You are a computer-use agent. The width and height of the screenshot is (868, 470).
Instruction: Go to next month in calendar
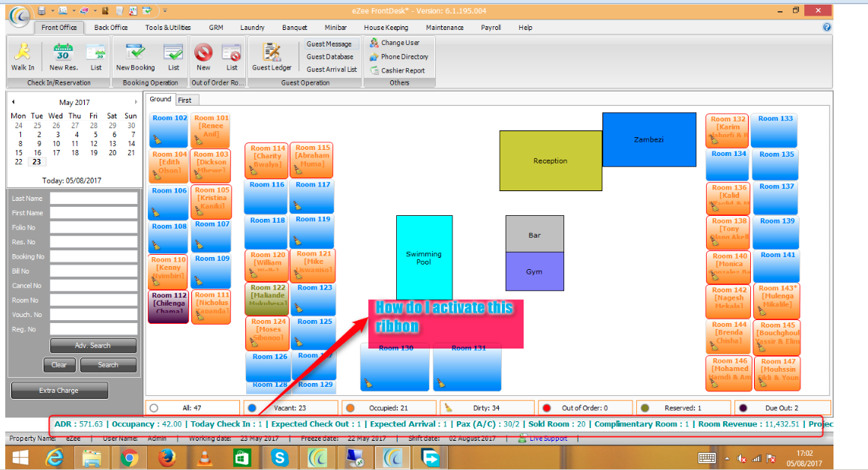[135, 102]
